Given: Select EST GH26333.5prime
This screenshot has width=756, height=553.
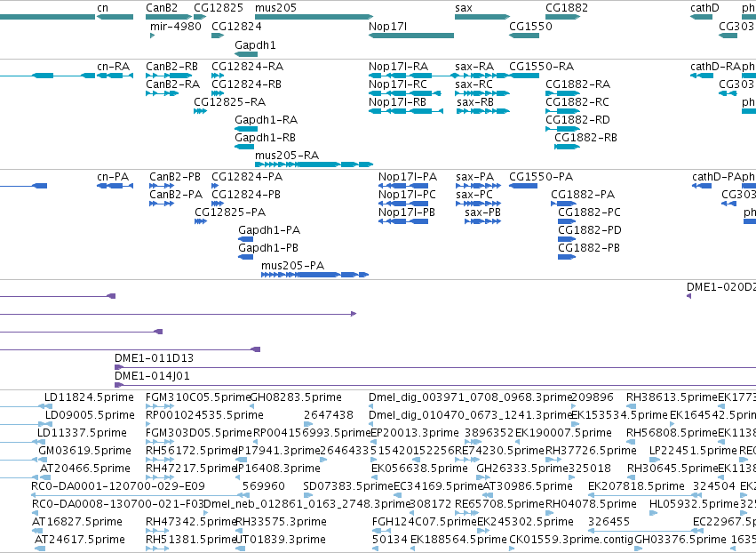Looking at the screenshot, I should (522, 469).
